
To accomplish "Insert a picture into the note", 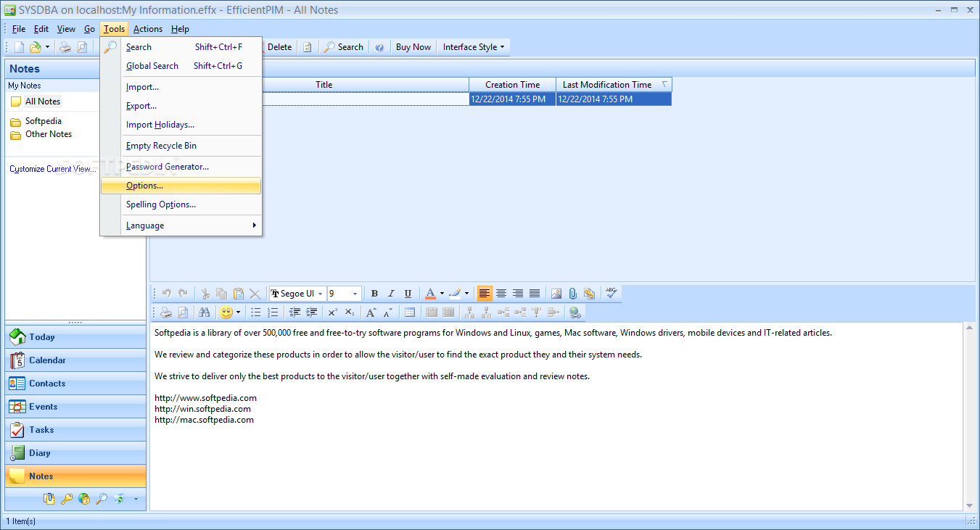I will [x=556, y=294].
